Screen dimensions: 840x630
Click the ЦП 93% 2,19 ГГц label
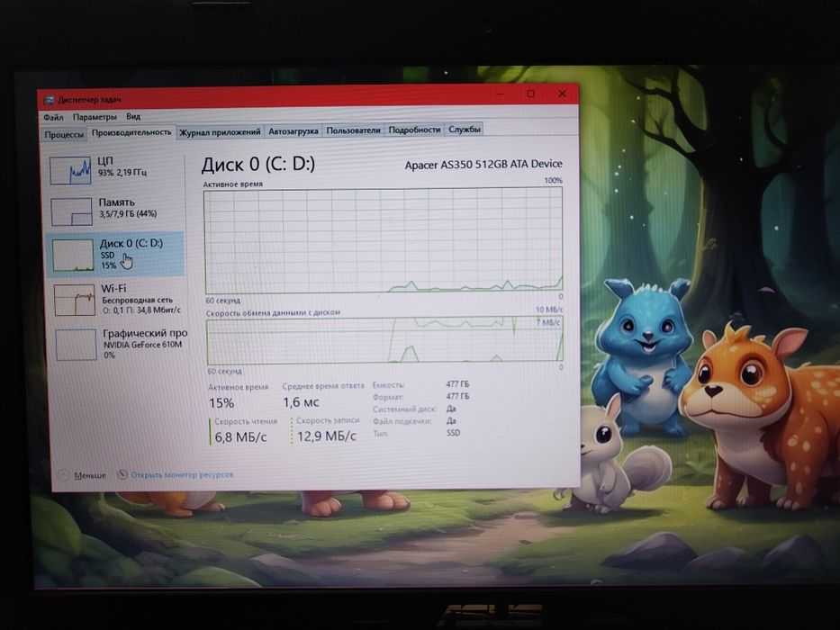click(122, 166)
